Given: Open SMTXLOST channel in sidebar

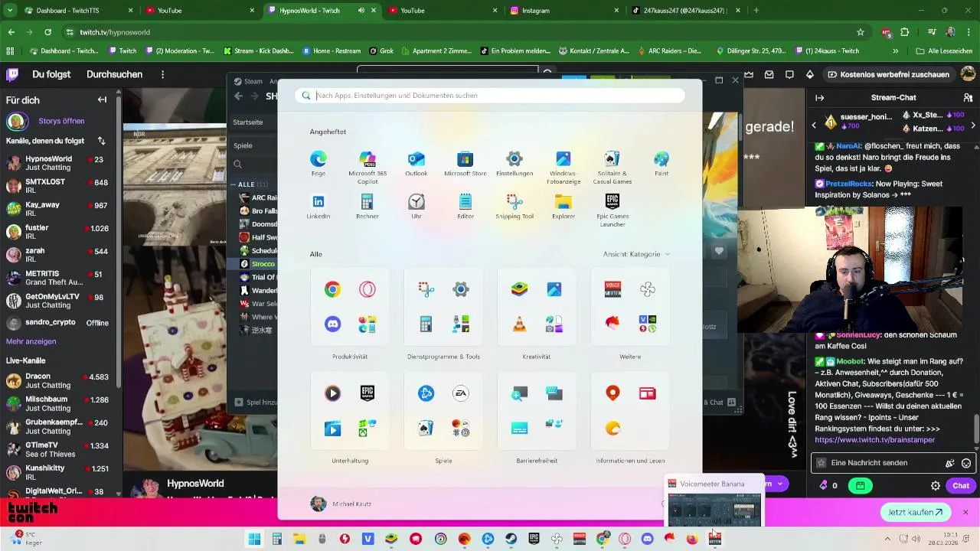Looking at the screenshot, I should pyautogui.click(x=58, y=186).
